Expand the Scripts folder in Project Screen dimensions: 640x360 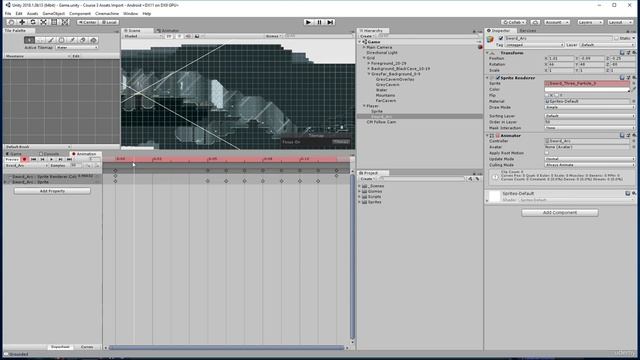[x=360, y=197]
